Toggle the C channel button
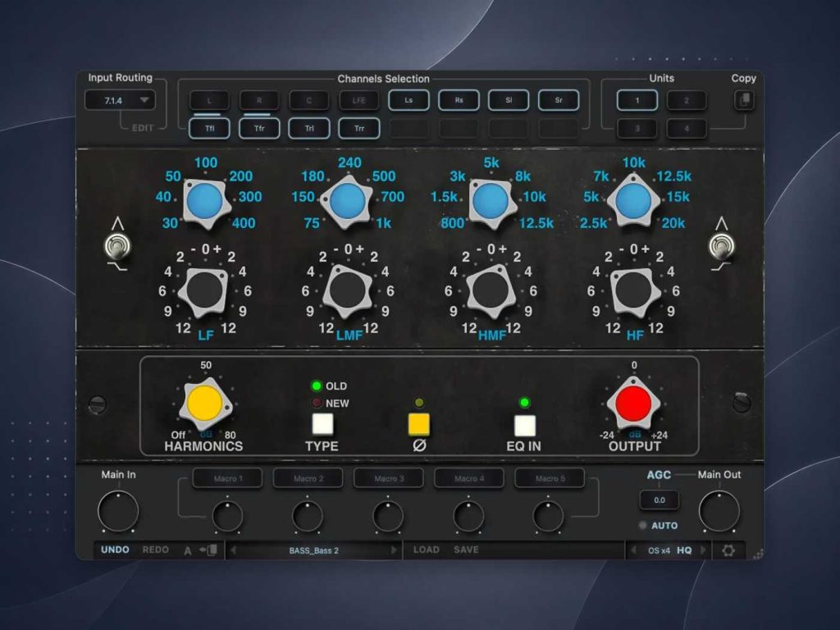The height and width of the screenshot is (630, 840). pos(309,100)
